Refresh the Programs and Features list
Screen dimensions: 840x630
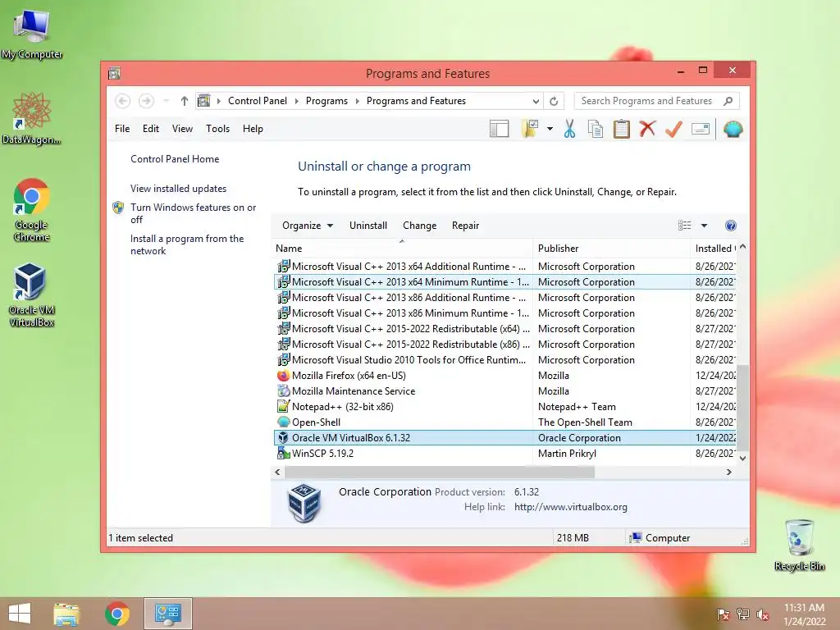[x=554, y=101]
